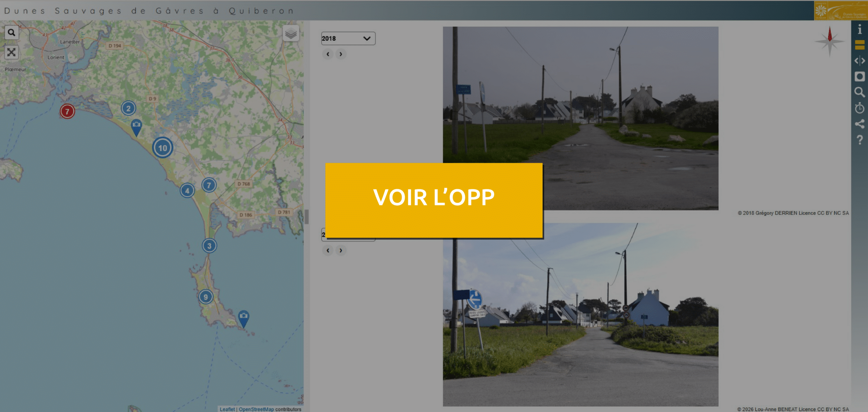Click the Dunes Sauvages de Gâvres title
This screenshot has width=868, height=412.
point(149,11)
